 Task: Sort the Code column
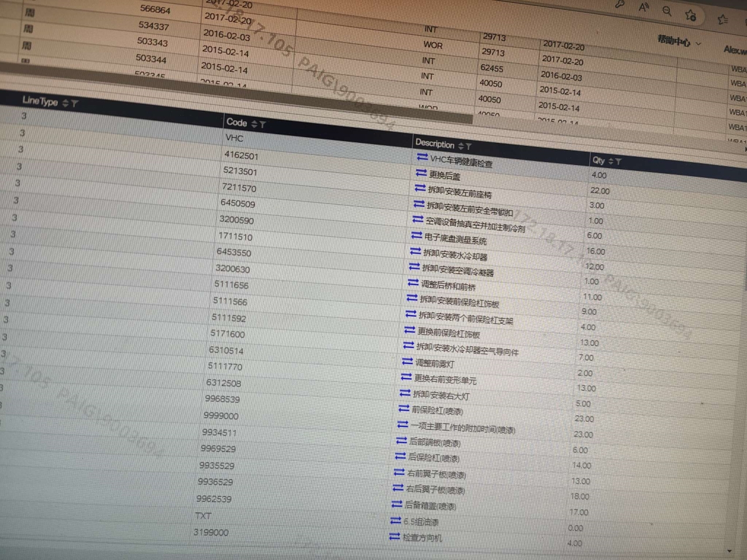point(254,124)
